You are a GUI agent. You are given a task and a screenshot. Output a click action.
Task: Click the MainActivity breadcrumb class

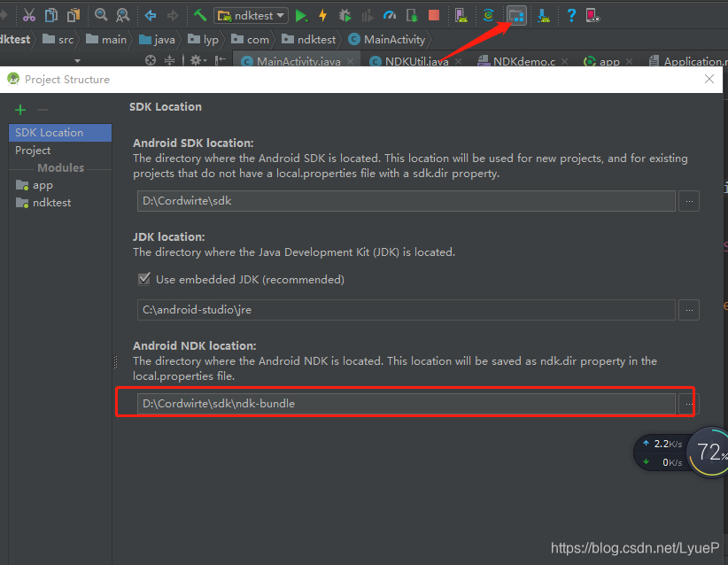387,40
